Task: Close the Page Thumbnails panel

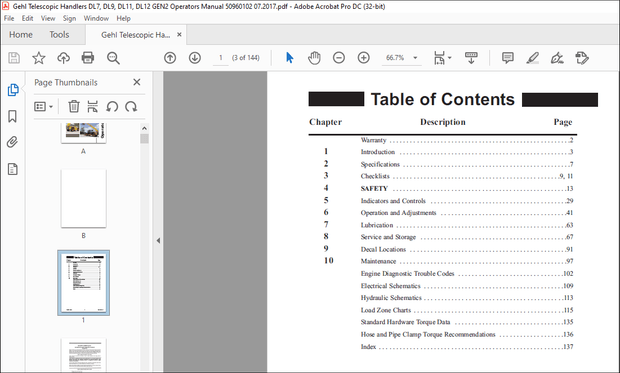Action: tap(137, 82)
